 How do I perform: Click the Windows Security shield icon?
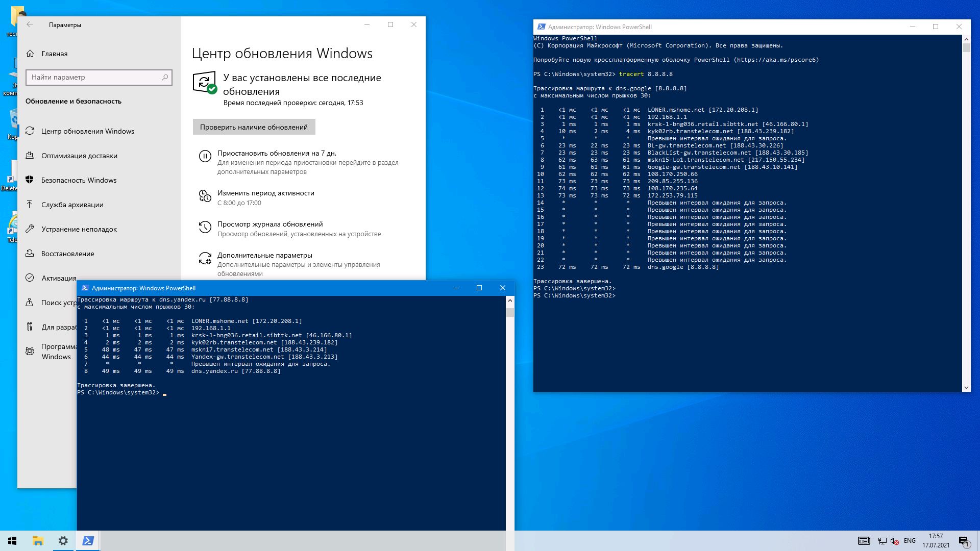(30, 180)
